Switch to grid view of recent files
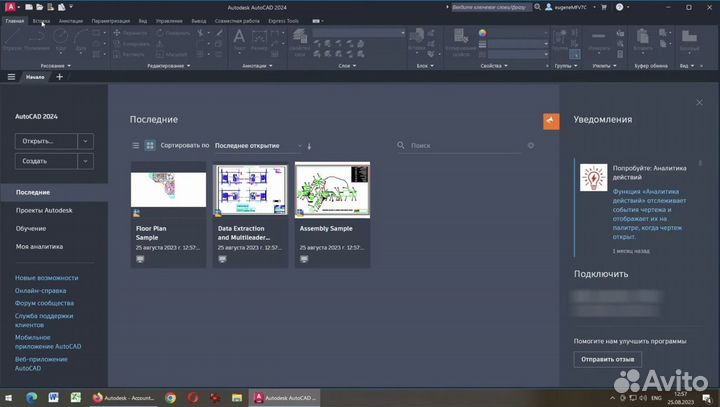The height and width of the screenshot is (407, 720). click(x=150, y=146)
